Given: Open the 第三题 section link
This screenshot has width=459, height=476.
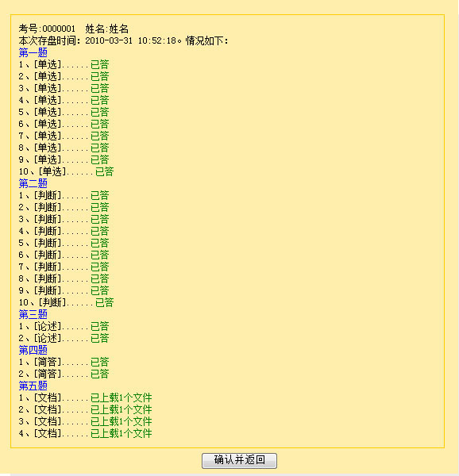Looking at the screenshot, I should click(x=33, y=314).
